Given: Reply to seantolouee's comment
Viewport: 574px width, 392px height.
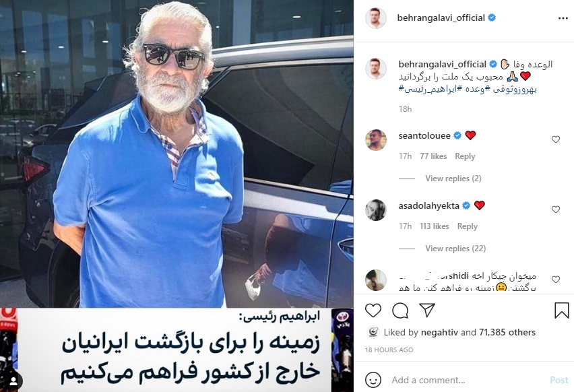Looking at the screenshot, I should tap(465, 156).
